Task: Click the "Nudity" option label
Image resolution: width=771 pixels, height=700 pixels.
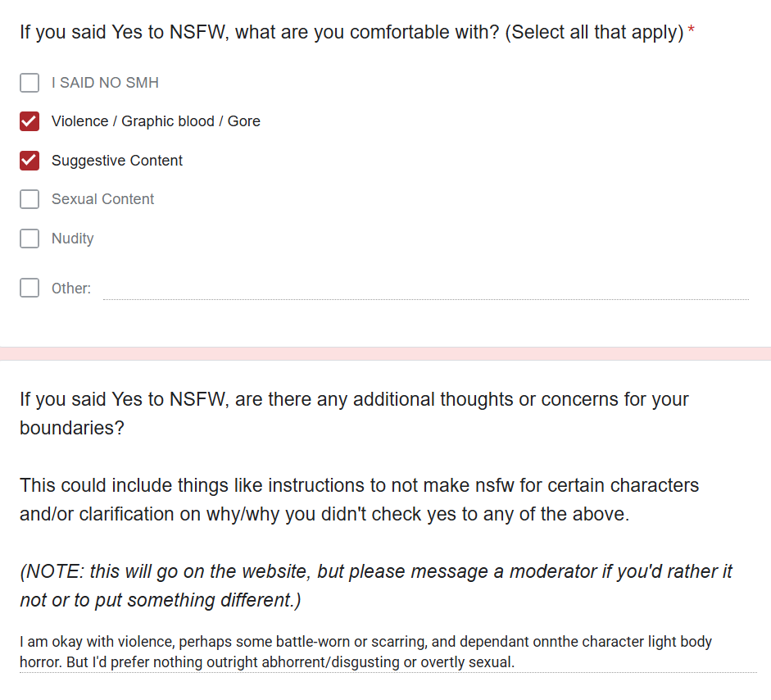Action: pyautogui.click(x=72, y=239)
